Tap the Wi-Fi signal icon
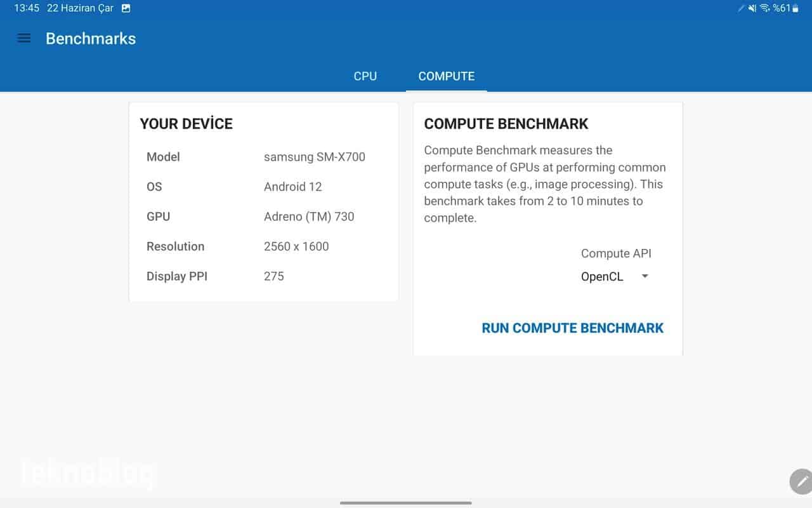Screen dimensions: 812x508 coord(764,8)
